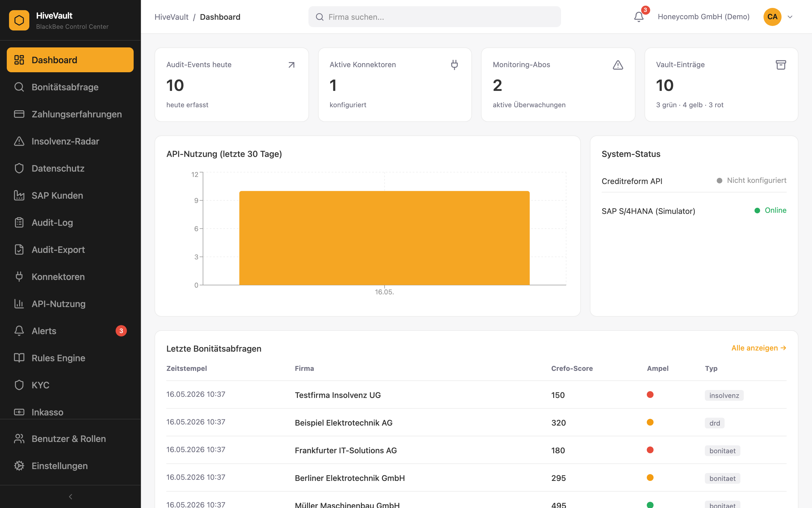Open the Audit-Events heute card
The height and width of the screenshot is (508, 812).
coord(231,85)
